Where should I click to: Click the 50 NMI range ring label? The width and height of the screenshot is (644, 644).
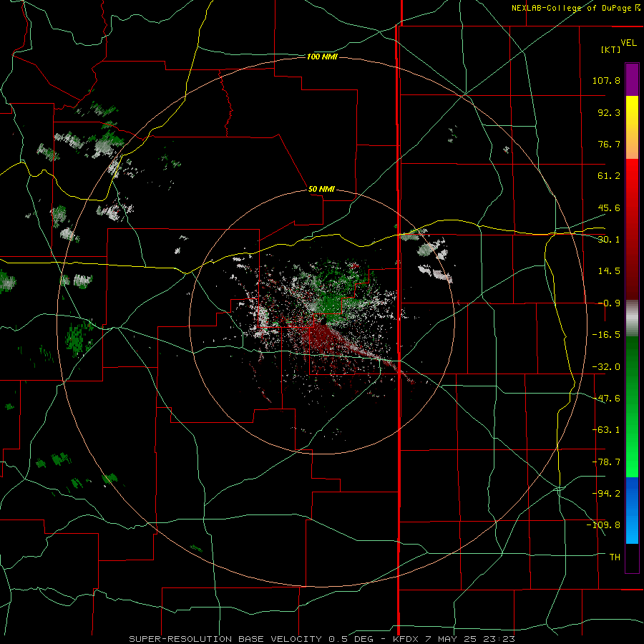pyautogui.click(x=321, y=190)
